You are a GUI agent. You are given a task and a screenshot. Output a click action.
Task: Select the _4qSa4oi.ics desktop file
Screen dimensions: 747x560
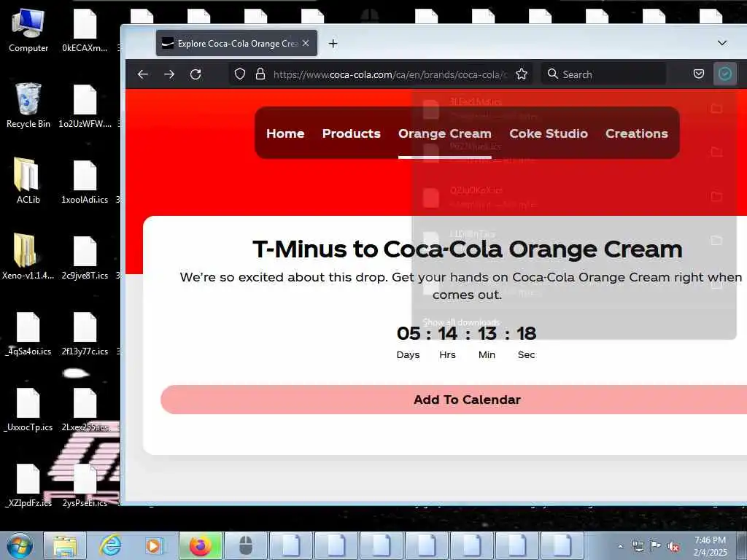point(28,334)
